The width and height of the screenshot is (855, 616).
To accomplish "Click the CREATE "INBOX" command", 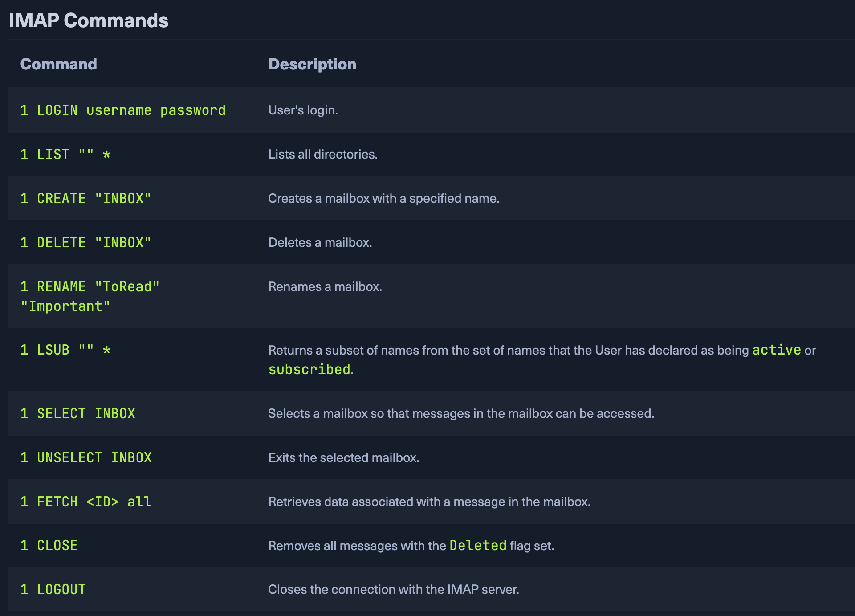I will (x=86, y=198).
